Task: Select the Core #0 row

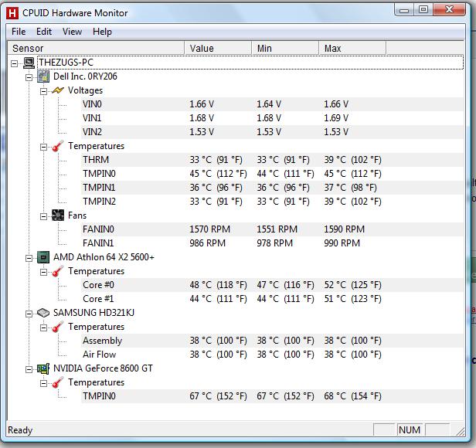Action: (x=272, y=285)
